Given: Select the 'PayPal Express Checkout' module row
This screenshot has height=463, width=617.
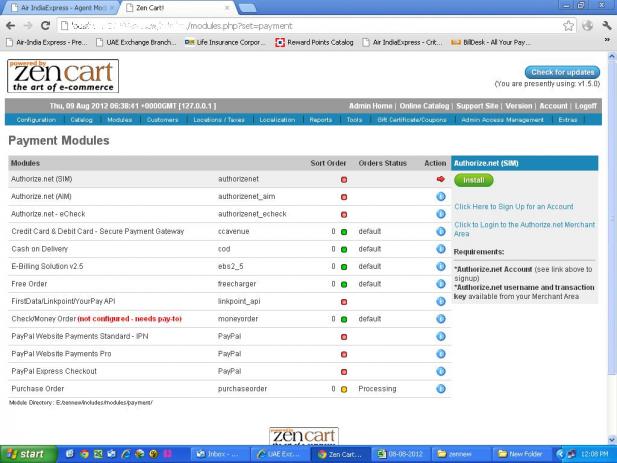Looking at the screenshot, I should (230, 371).
